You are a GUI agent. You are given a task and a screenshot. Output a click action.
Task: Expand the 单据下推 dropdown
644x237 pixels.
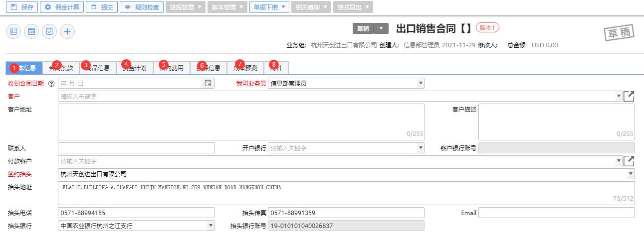click(x=269, y=7)
